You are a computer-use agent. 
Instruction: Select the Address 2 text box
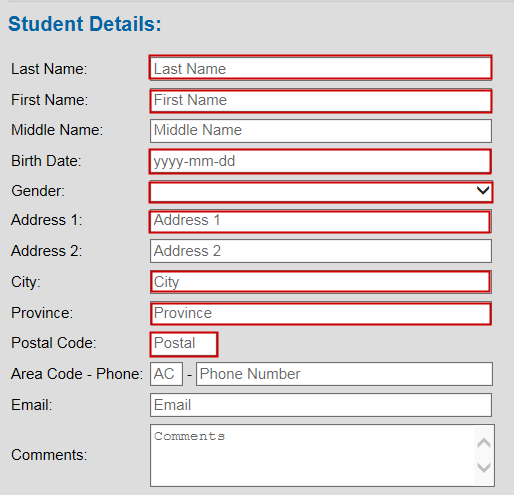[320, 251]
